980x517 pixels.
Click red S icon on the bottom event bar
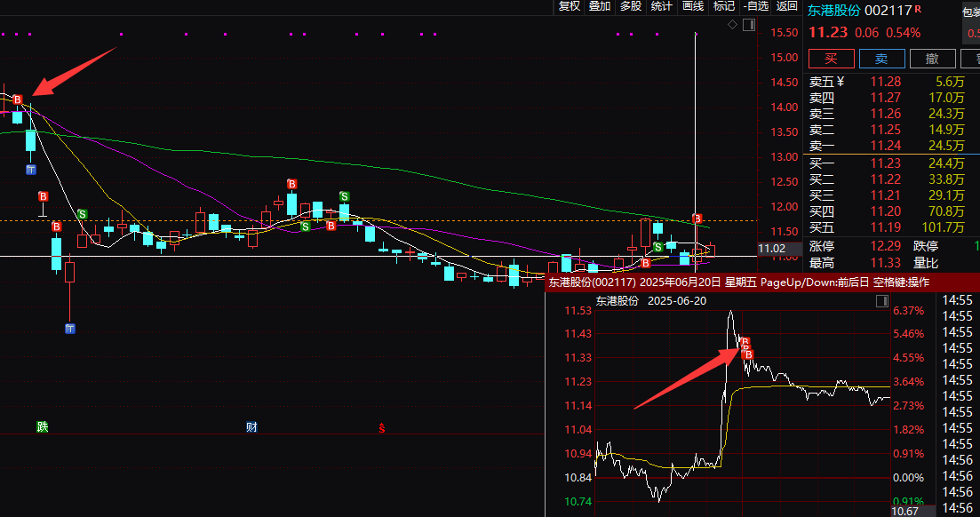click(x=381, y=428)
